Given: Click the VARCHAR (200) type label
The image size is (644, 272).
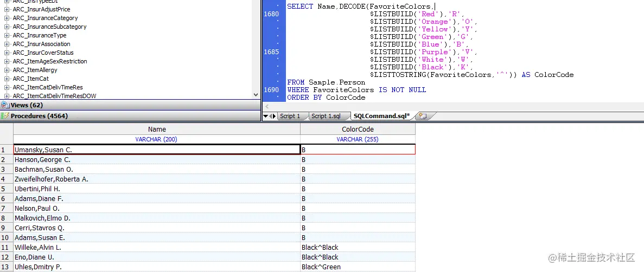Looking at the screenshot, I should click(156, 139).
